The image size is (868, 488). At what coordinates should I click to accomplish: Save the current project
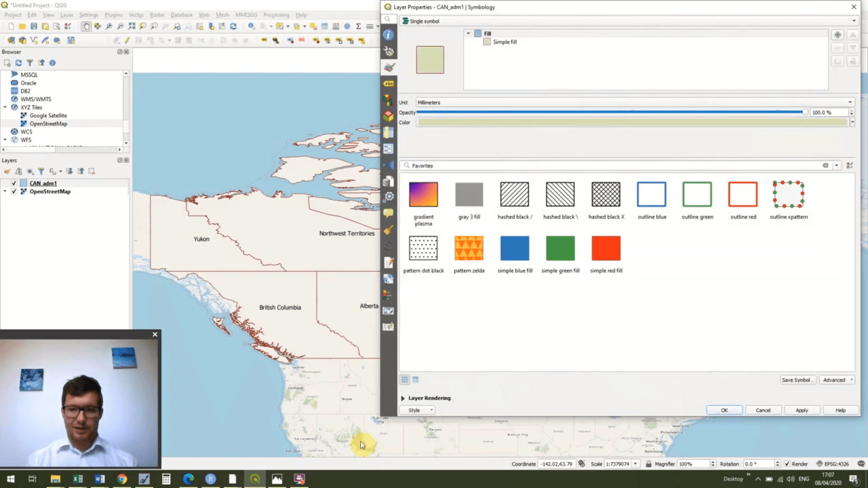pyautogui.click(x=33, y=26)
